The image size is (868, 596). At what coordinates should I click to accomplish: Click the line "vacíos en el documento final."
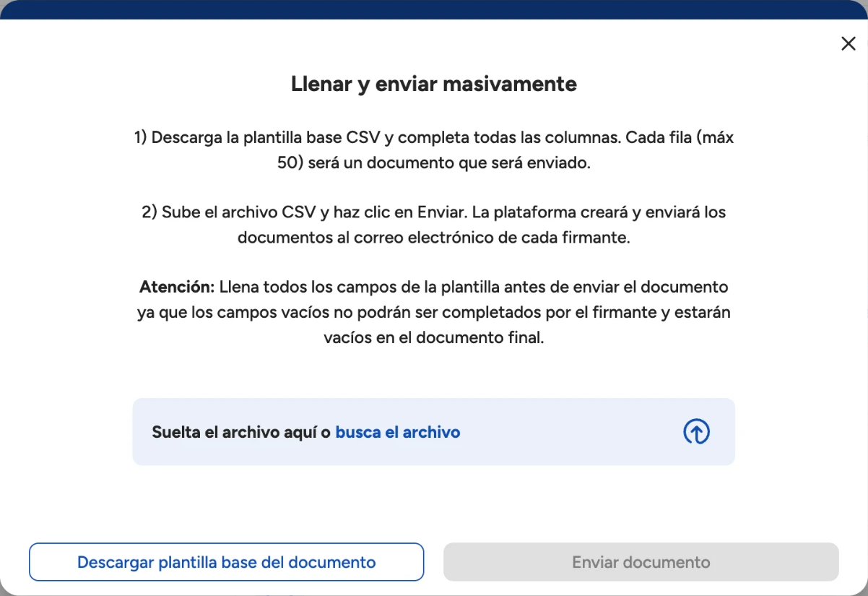(x=434, y=337)
